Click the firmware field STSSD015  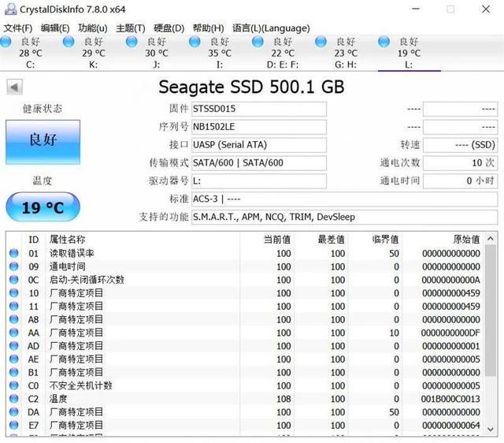coord(259,109)
